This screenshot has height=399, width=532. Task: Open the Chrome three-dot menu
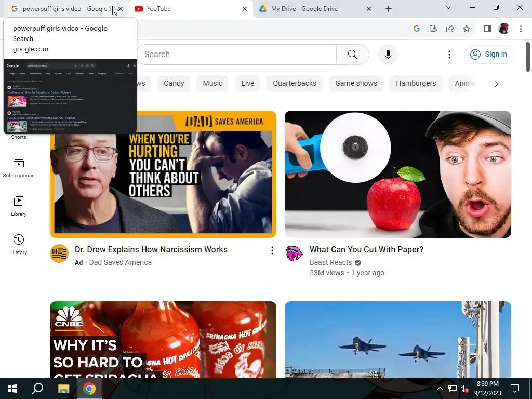521,29
